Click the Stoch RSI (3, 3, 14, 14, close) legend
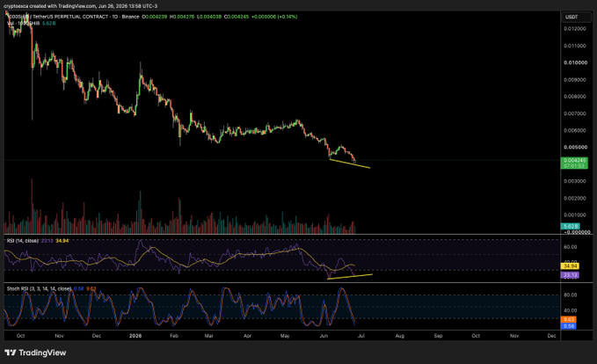Image resolution: width=597 pixels, height=364 pixels. (39, 289)
